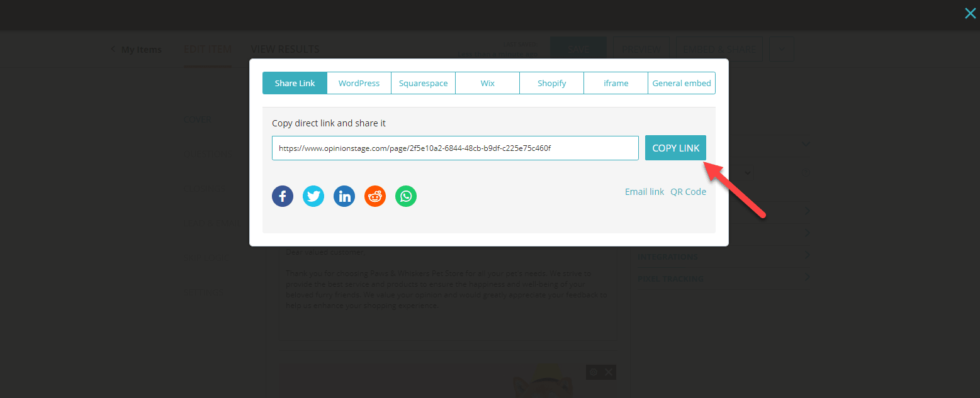This screenshot has height=398, width=980.
Task: Close the share dialog with the X icon
Action: tap(970, 13)
